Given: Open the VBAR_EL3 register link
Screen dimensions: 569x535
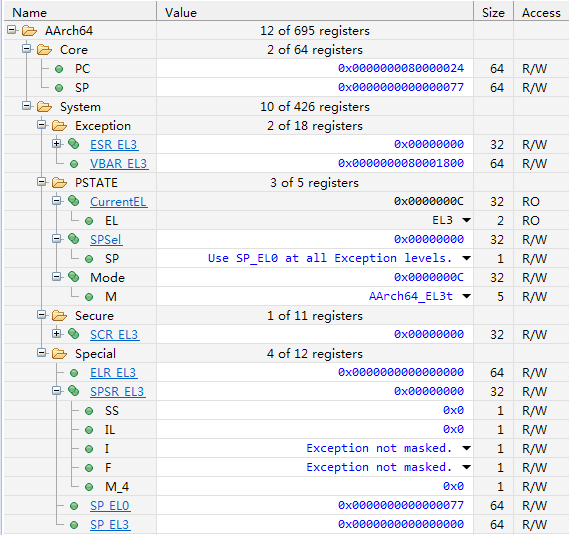Looking at the screenshot, I should click(119, 164).
